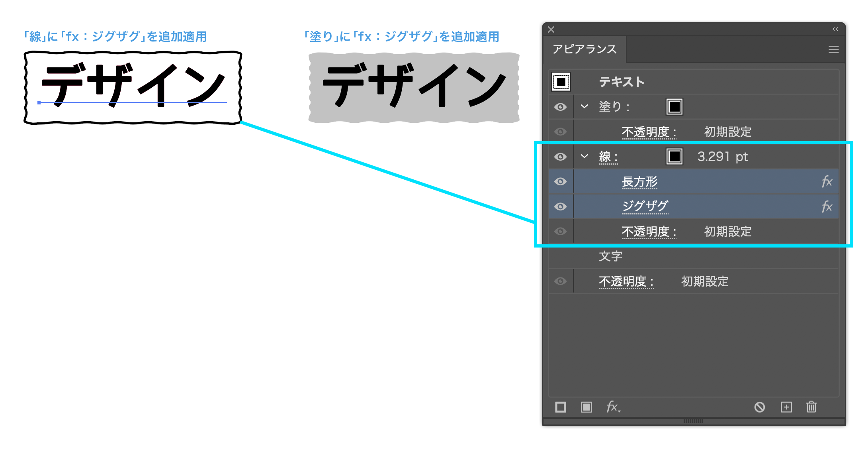Collapse the panel with the double-arrow icon
868x452 pixels.
pyautogui.click(x=835, y=29)
